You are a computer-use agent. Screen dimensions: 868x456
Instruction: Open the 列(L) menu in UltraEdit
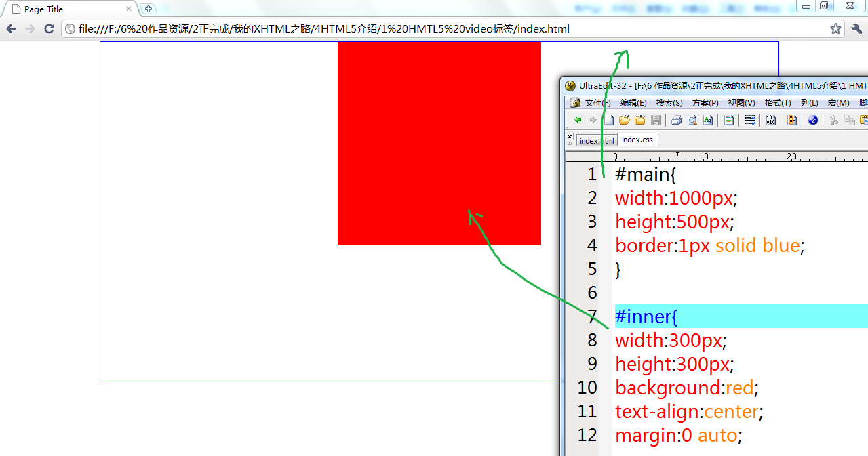810,103
